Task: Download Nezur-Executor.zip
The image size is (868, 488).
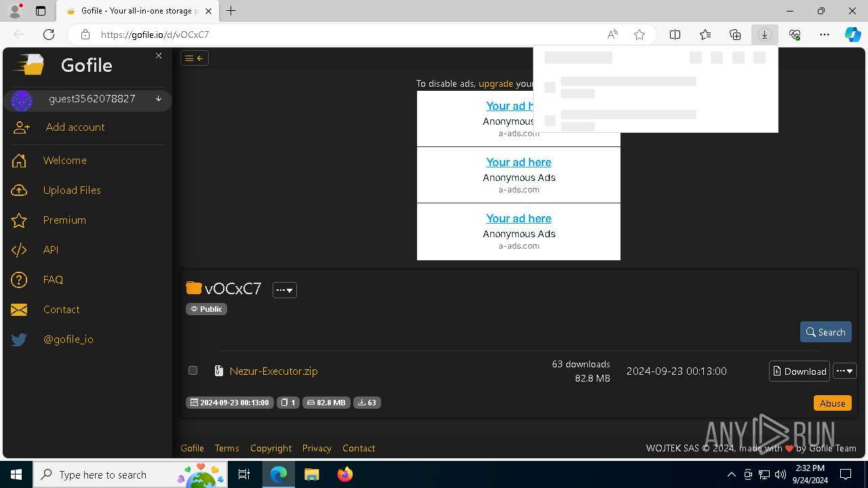Action: click(800, 371)
